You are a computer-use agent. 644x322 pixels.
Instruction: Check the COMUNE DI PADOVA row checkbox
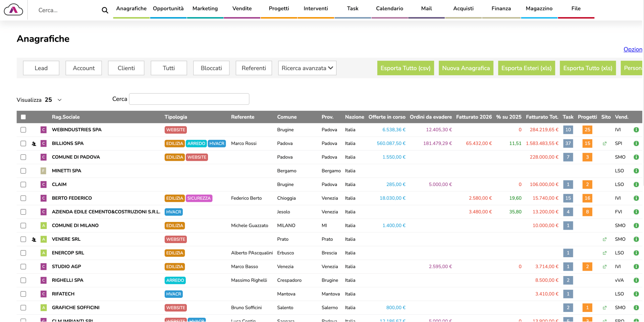23,157
